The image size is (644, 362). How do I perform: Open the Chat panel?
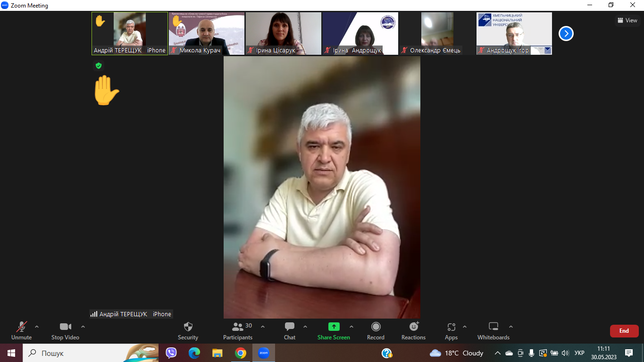tap(290, 327)
